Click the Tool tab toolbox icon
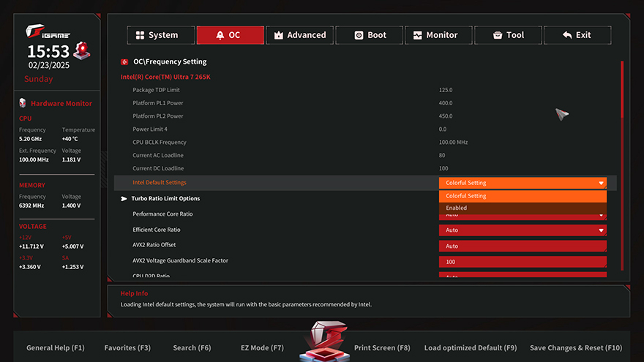Image resolution: width=644 pixels, height=362 pixels. pyautogui.click(x=498, y=35)
